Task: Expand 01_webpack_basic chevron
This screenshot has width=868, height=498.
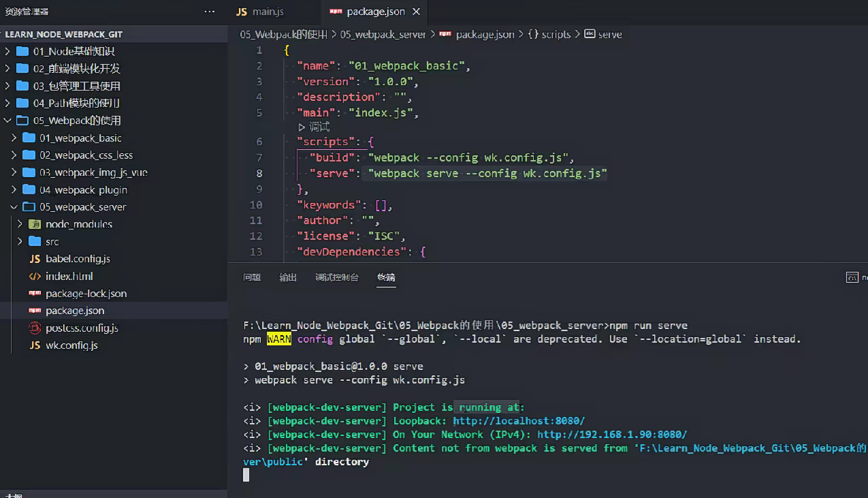Action: [x=14, y=138]
